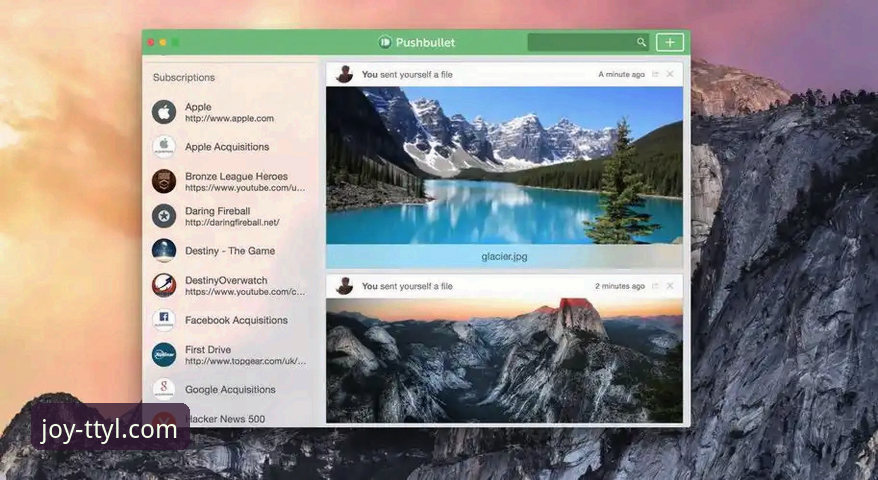Share the push sent 2 minutes ago
The image size is (878, 480).
(x=655, y=286)
